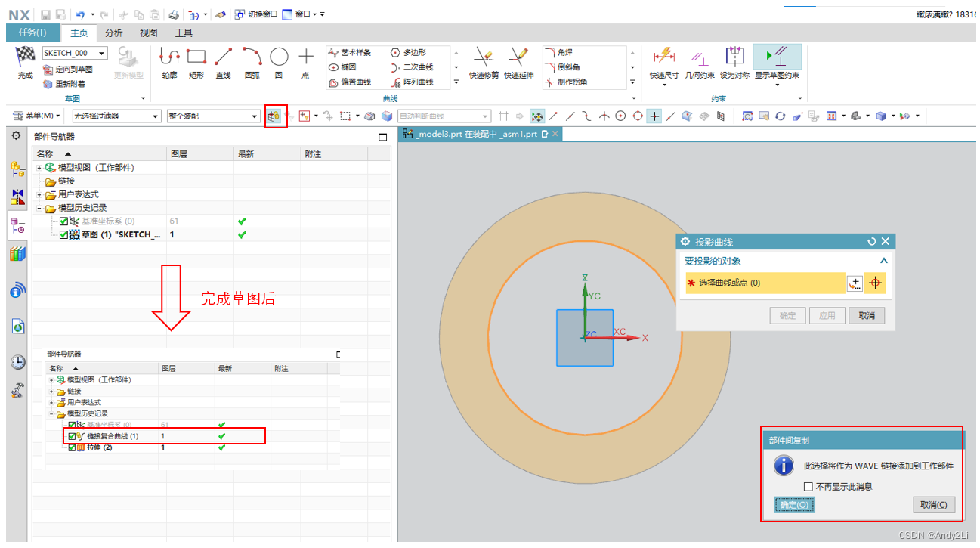Viewport: 980px width, 548px height.
Task: Select the 圆 circle tool
Action: coord(279,61)
